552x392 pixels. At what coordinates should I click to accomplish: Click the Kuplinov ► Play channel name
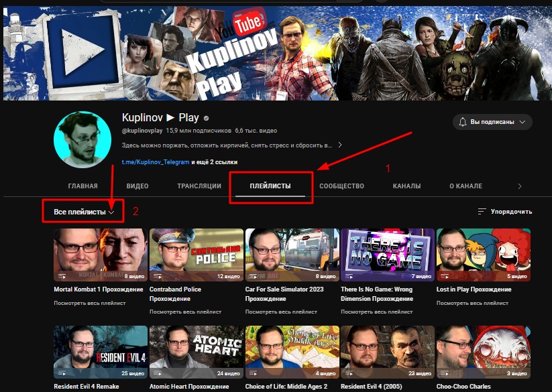[x=160, y=117]
